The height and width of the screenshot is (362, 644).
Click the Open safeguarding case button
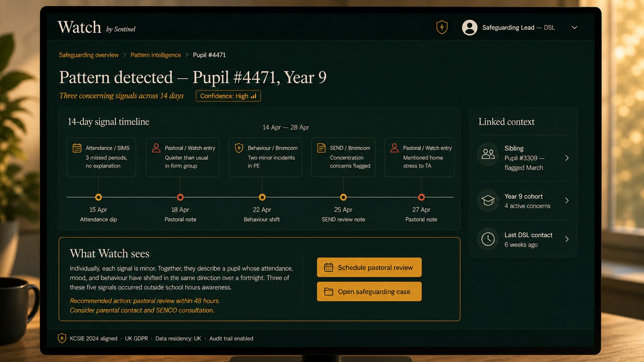369,292
